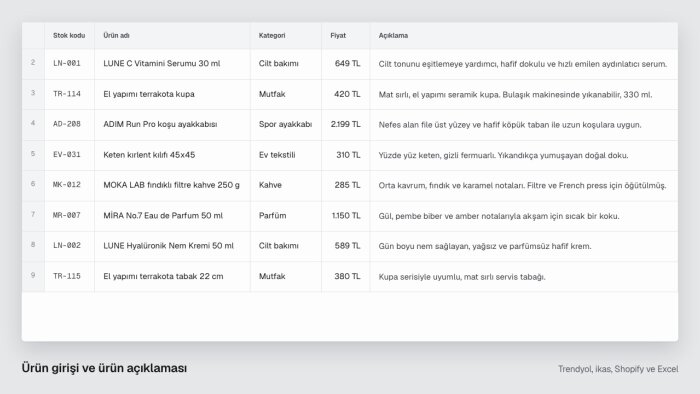This screenshot has height=394, width=700.
Task: Click stock code cell TR-114
Action: coord(69,94)
